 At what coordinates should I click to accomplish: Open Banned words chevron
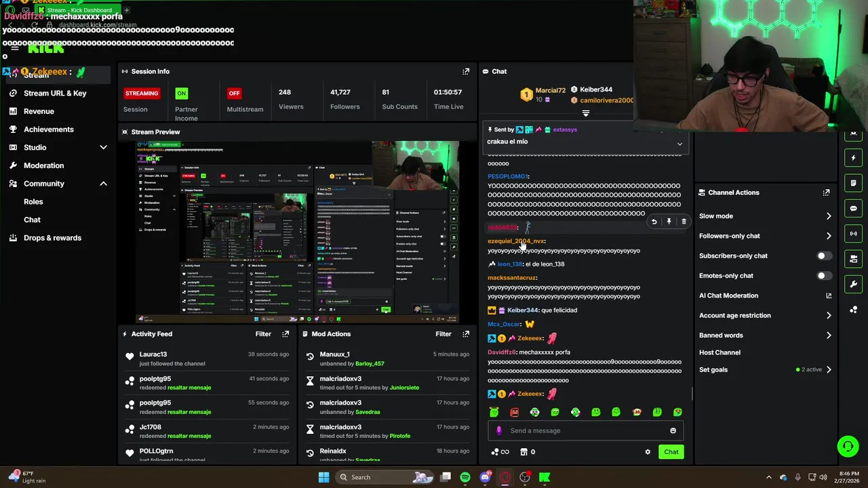pyautogui.click(x=829, y=335)
